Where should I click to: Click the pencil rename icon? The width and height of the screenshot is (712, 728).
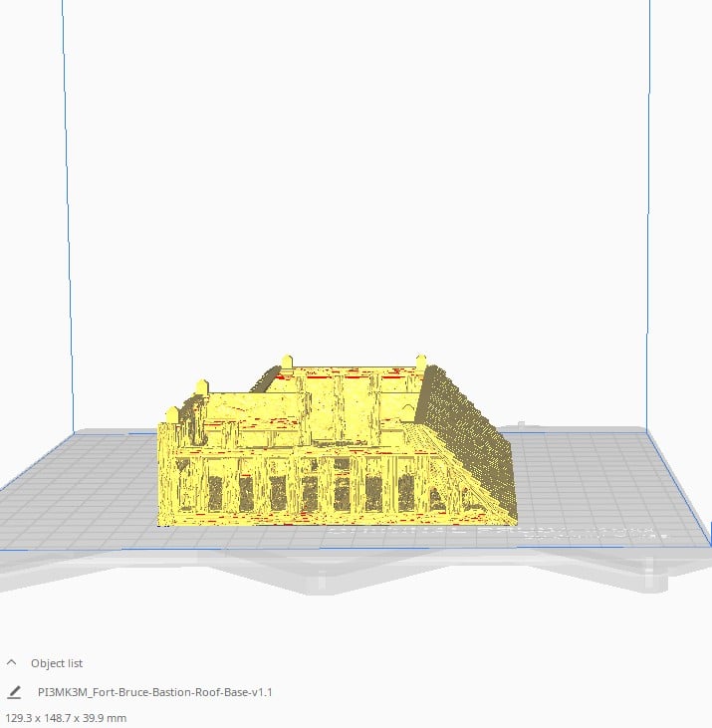pyautogui.click(x=14, y=691)
